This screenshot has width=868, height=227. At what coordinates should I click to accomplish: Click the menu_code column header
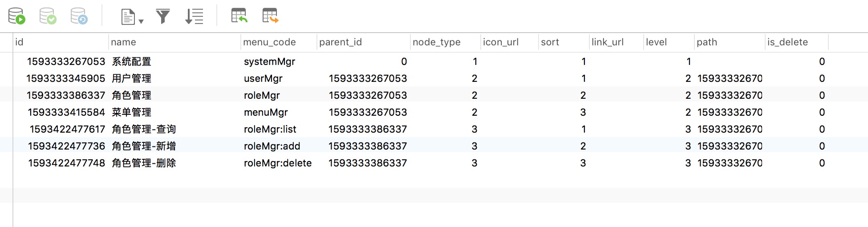(269, 42)
